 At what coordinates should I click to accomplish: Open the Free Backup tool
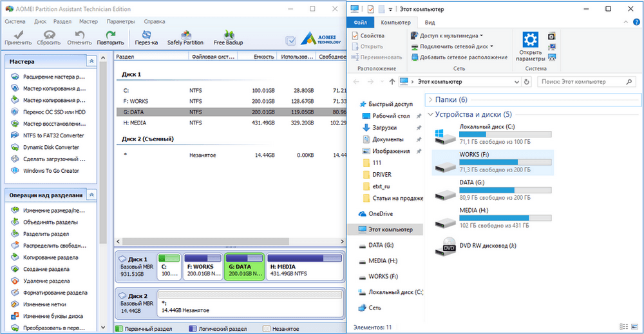click(228, 37)
